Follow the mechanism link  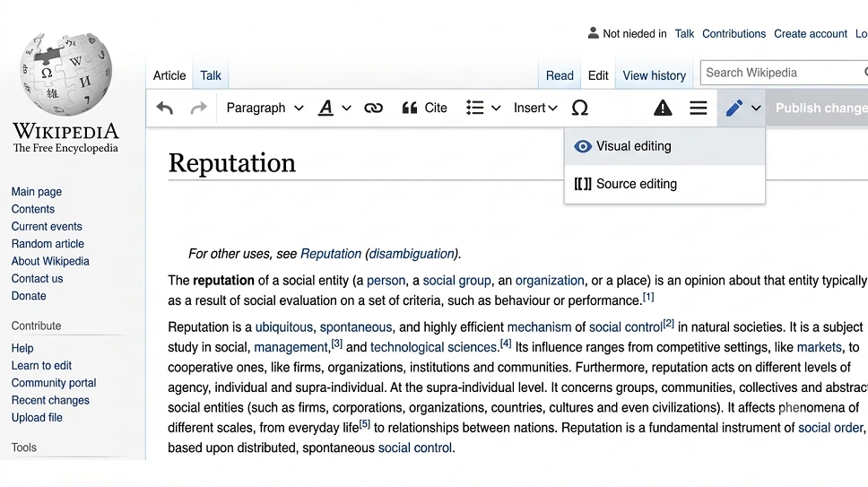pyautogui.click(x=539, y=327)
